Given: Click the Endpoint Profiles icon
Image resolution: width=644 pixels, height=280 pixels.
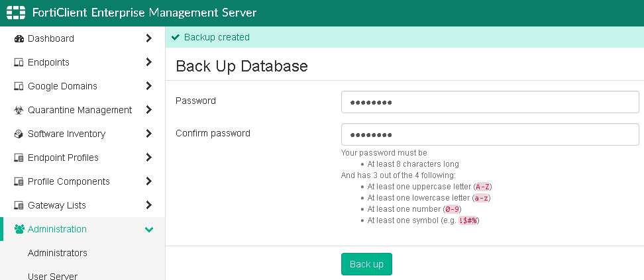Looking at the screenshot, I should [19, 158].
